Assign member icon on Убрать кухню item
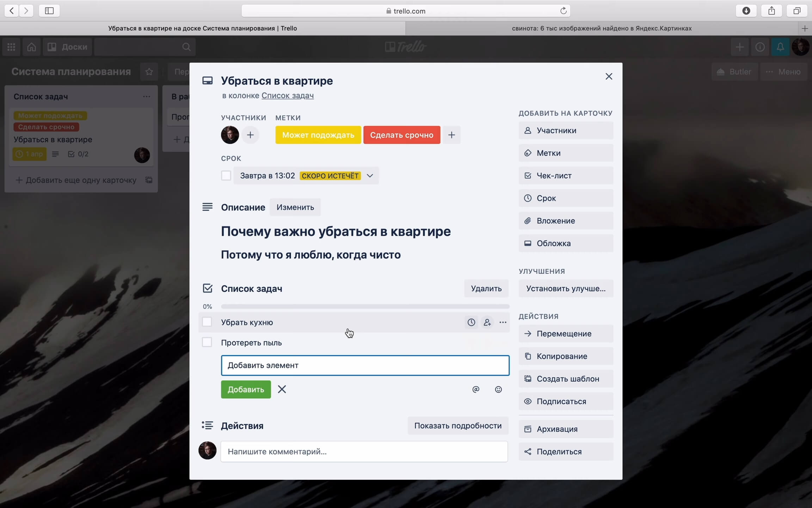 [487, 322]
